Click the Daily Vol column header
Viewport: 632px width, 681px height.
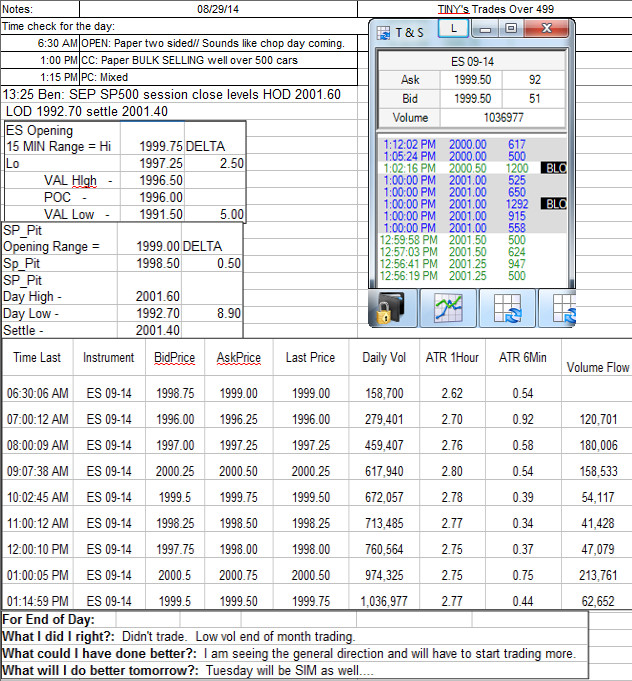coord(384,357)
